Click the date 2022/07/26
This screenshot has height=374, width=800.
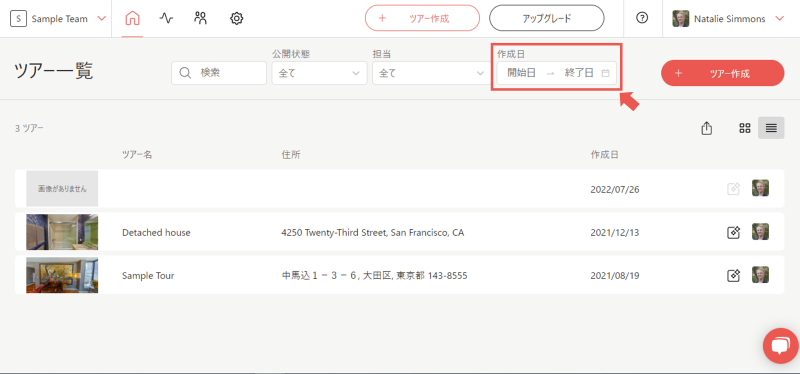point(615,190)
